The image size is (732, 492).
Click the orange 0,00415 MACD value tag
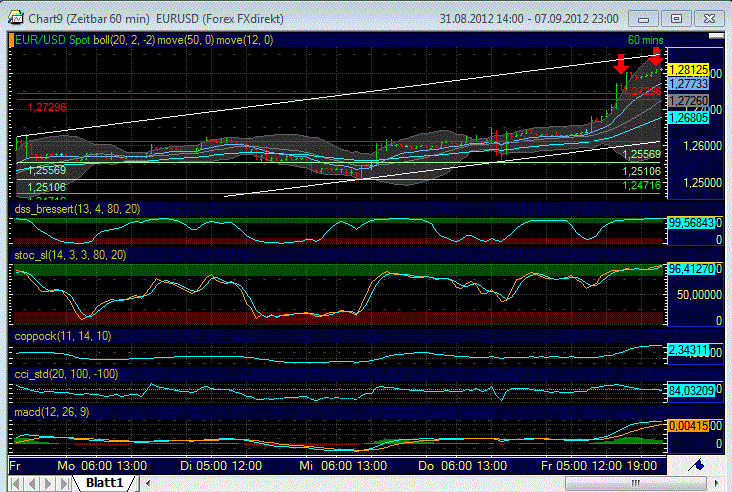689,426
